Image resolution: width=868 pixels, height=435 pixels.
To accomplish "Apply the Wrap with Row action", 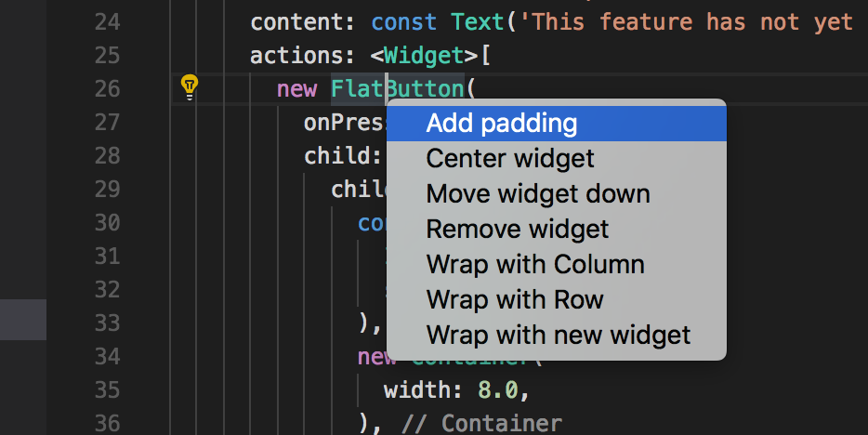I will (514, 299).
